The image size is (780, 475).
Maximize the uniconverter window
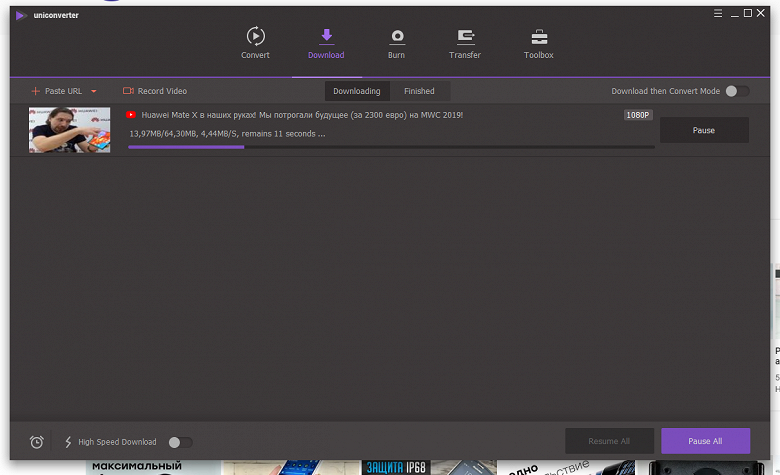748,13
